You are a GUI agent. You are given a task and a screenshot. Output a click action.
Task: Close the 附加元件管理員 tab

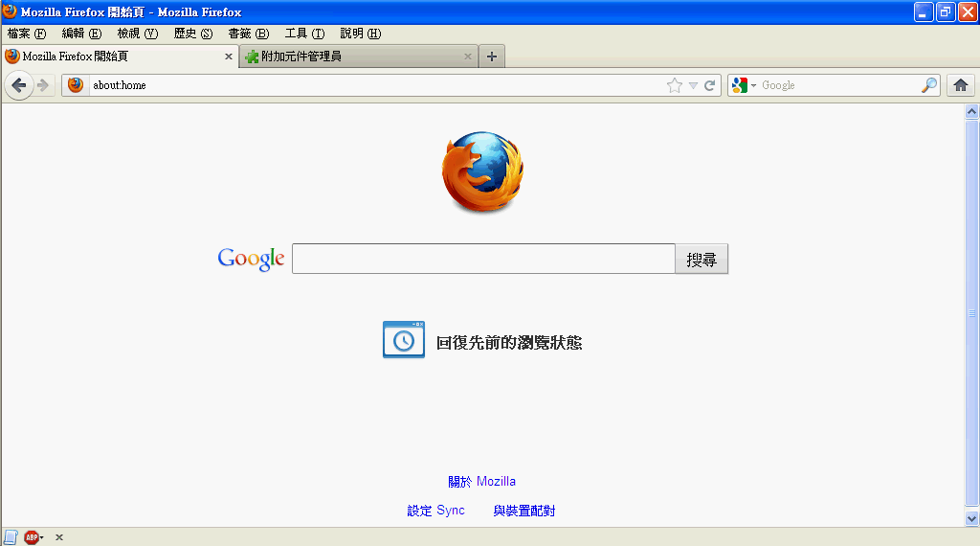pos(467,57)
